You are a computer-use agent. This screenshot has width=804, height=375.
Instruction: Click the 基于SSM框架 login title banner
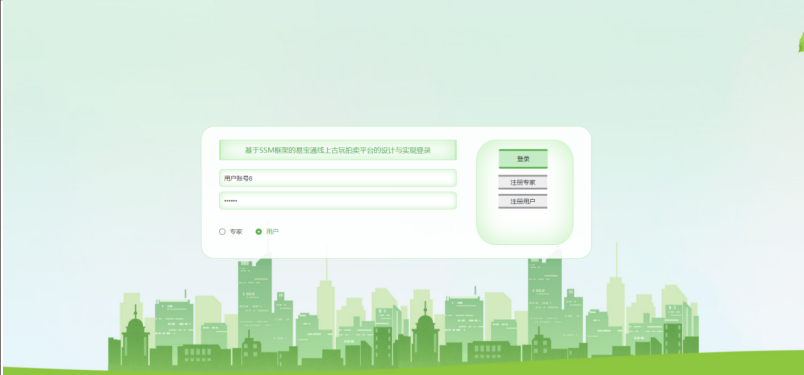tap(338, 150)
